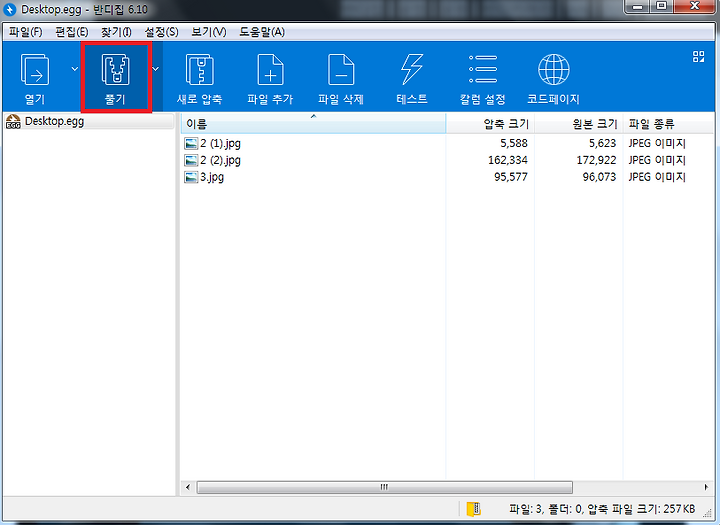Sort by the 압축 크기 column header

coord(490,124)
